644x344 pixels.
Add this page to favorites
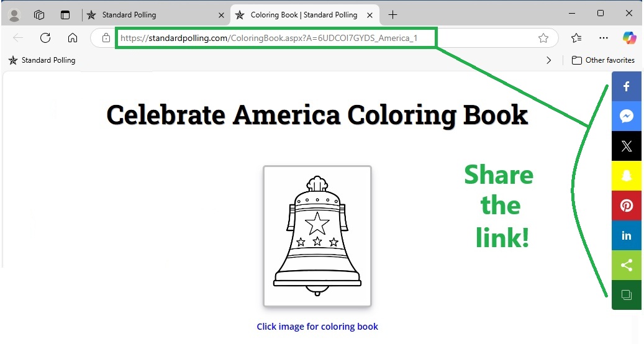pyautogui.click(x=543, y=38)
